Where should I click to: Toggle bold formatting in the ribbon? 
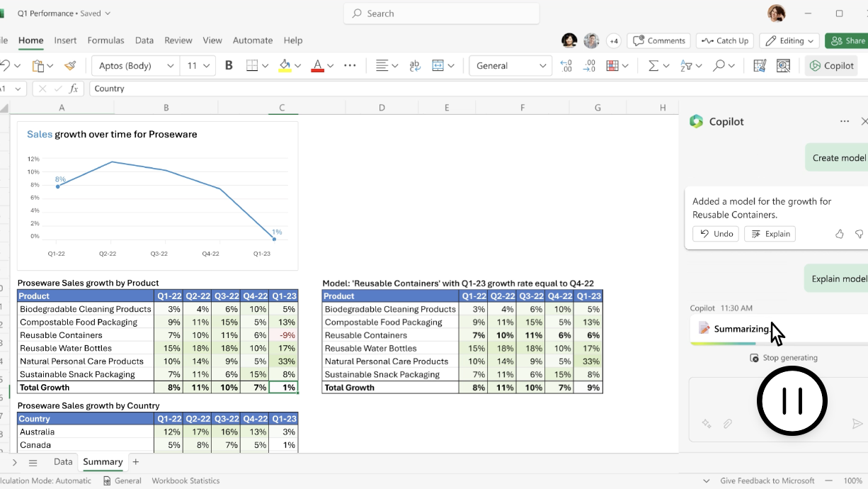point(229,66)
